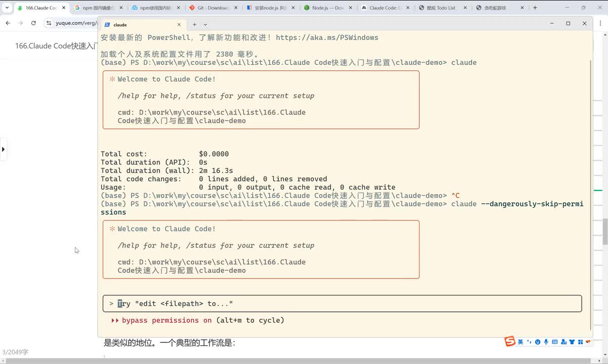608x364 pixels.
Task: Reload the yuque page
Action: pyautogui.click(x=33, y=23)
